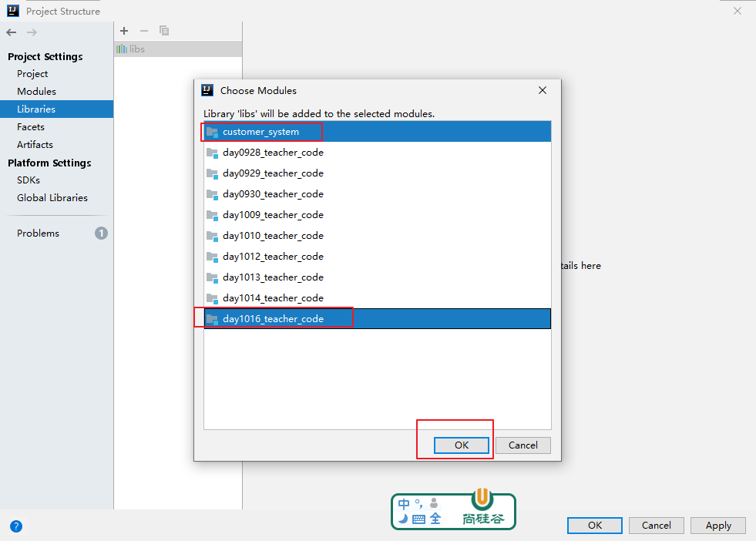Click the add library plus icon
The width and height of the screenshot is (756, 541).
124,31
